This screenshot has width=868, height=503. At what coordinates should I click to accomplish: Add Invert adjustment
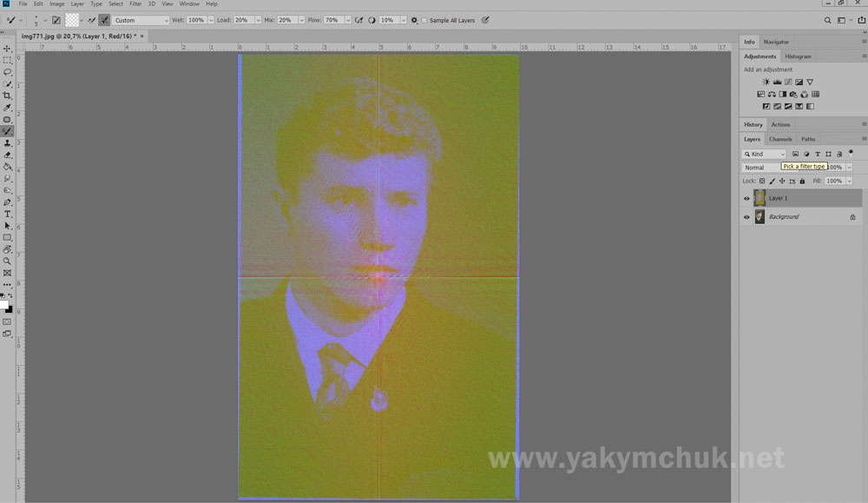coord(766,106)
